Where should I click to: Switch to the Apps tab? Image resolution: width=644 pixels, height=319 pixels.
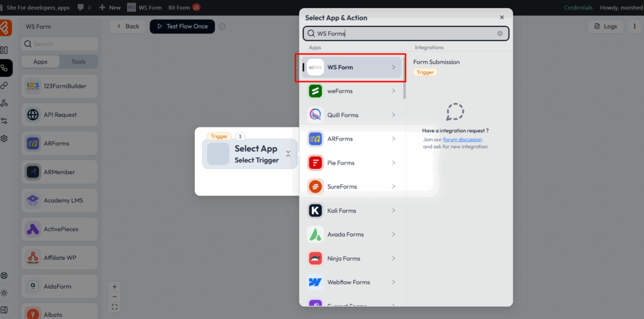click(x=40, y=62)
